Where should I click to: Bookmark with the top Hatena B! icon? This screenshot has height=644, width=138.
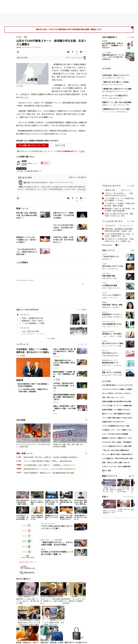coord(81,52)
